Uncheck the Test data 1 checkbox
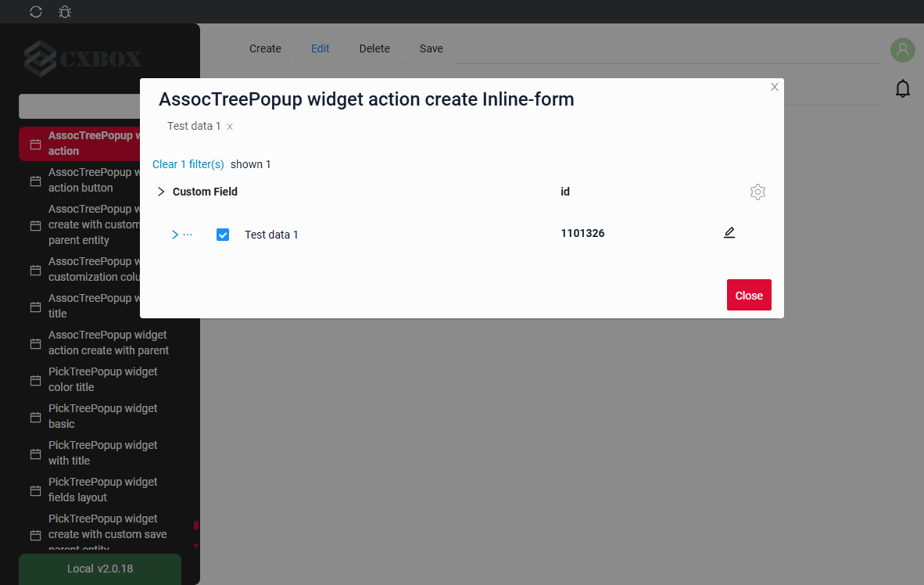Image resolution: width=924 pixels, height=585 pixels. (223, 235)
